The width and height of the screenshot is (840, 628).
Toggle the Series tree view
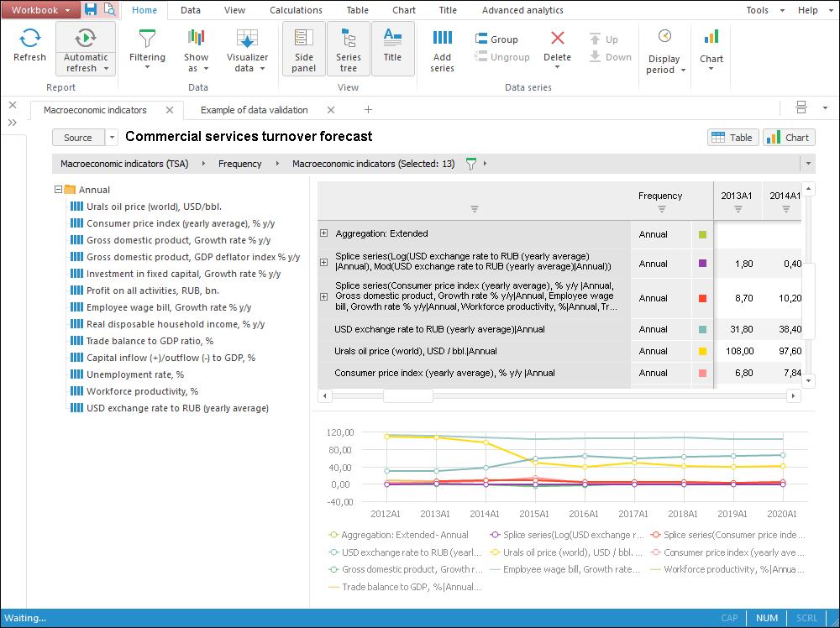tap(349, 49)
